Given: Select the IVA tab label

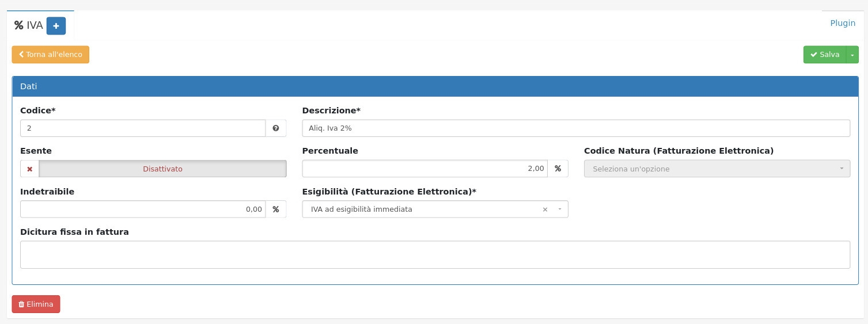Looking at the screenshot, I should [35, 25].
